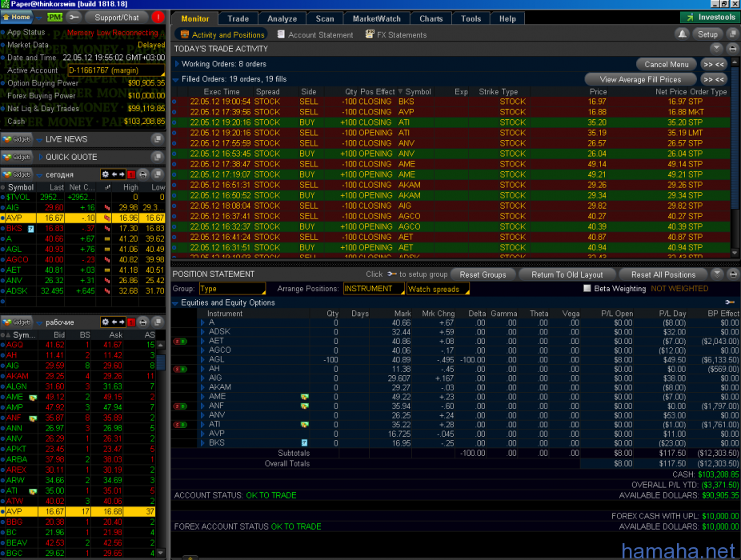This screenshot has width=741, height=560.
Task: Switch to the Analyze tab
Action: (x=282, y=18)
